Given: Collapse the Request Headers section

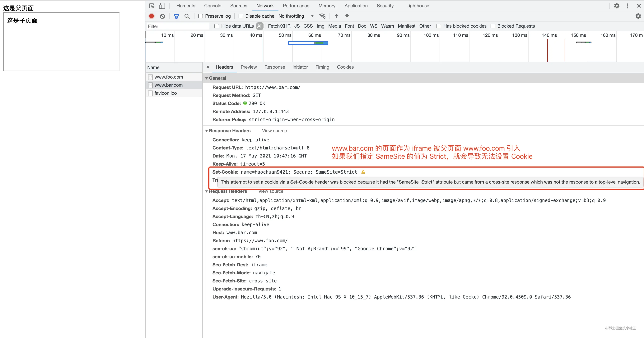Looking at the screenshot, I should pyautogui.click(x=207, y=191).
